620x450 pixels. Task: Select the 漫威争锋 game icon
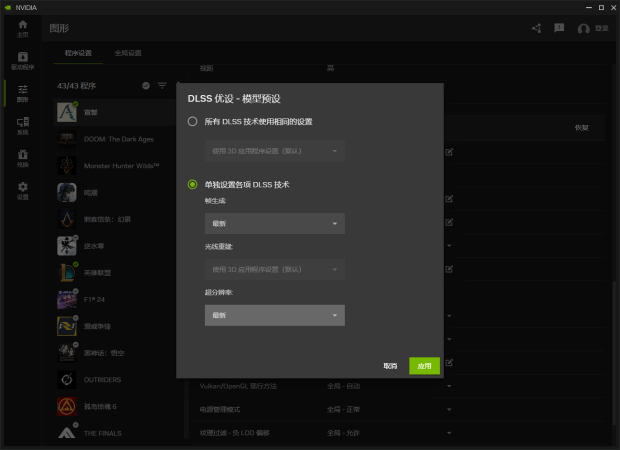[x=67, y=326]
